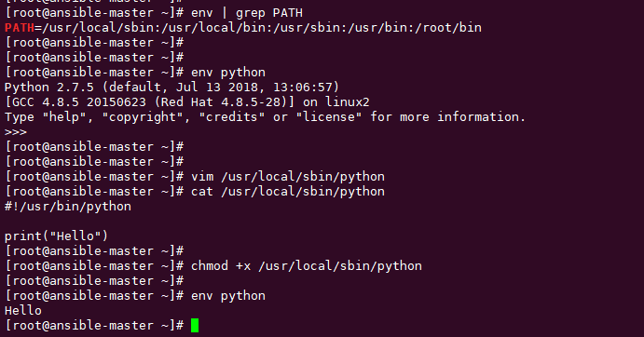Click the GCC 4.8.5 Red Hat line
644x337 pixels.
point(187,101)
